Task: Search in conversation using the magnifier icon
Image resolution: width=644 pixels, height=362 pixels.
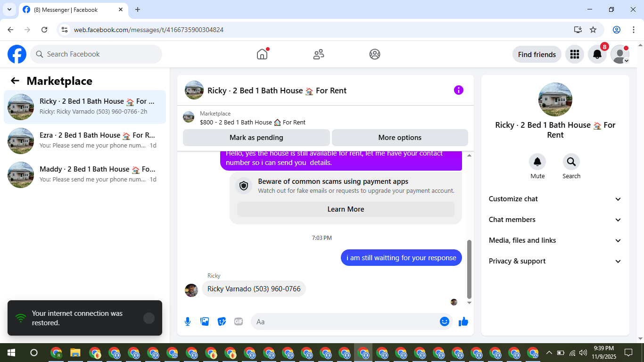Action: click(571, 162)
